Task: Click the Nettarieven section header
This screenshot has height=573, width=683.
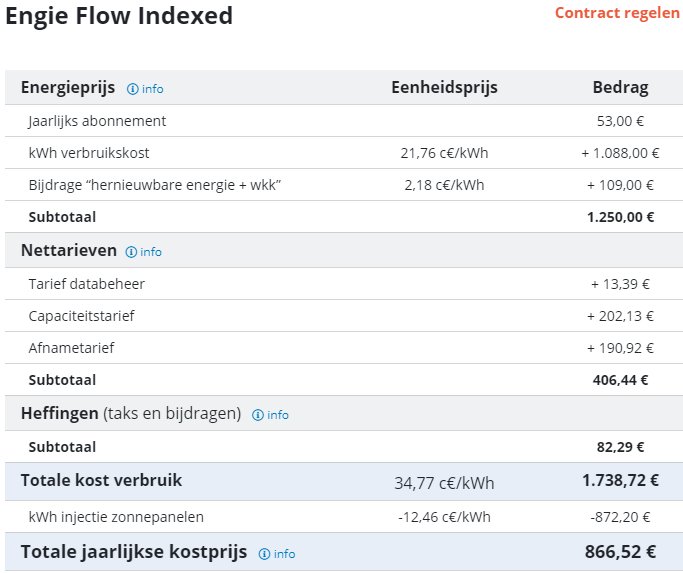Action: coord(69,251)
